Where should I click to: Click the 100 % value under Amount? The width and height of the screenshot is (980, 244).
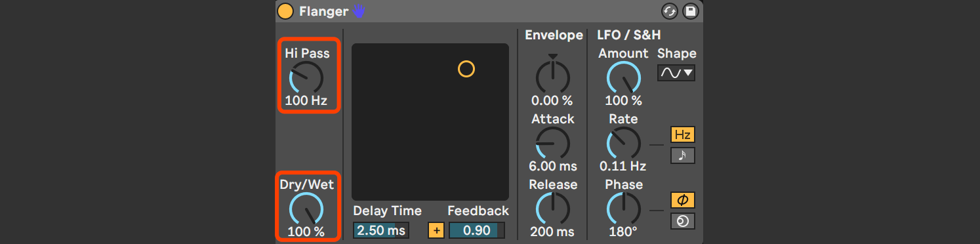tap(623, 100)
